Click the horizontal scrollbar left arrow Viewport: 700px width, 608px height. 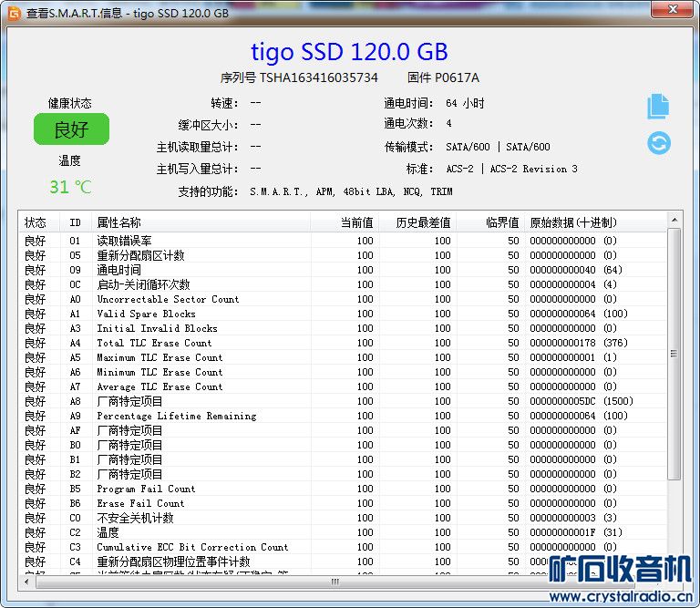[x=26, y=582]
